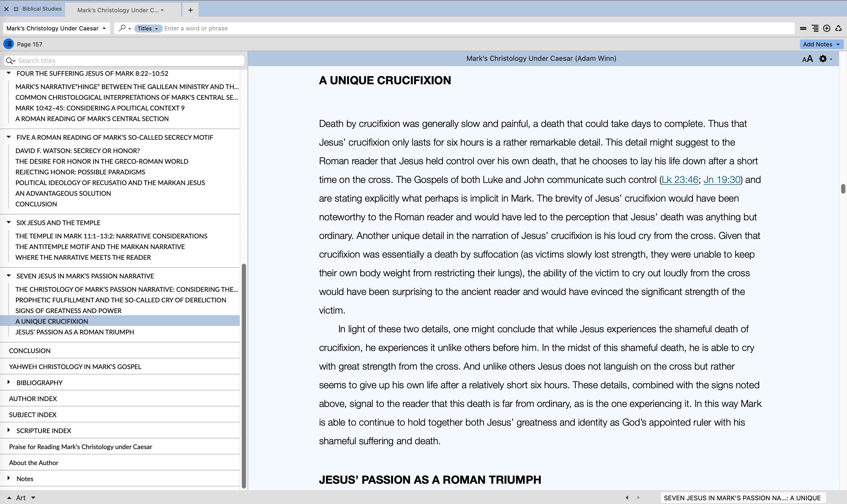
Task: Select A ROMAN READING OF MARK'S CENTRAL SECTION
Action: point(92,119)
